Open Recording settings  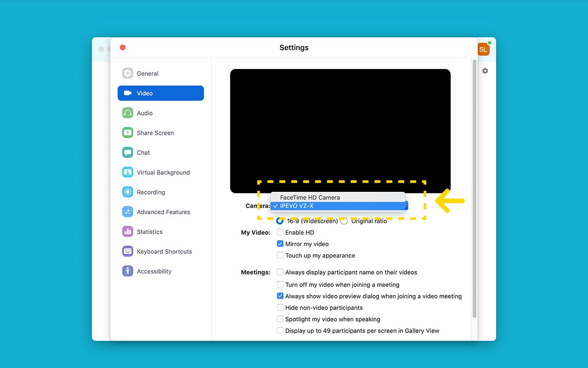[x=161, y=192]
